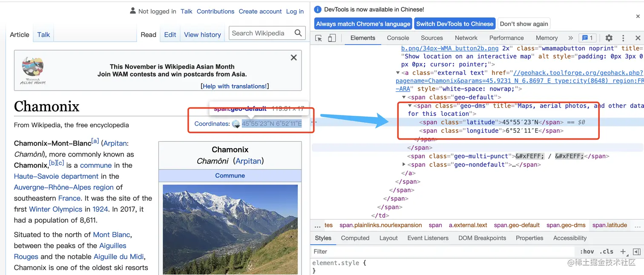
Task: Collapse the span geo-default node
Action: tap(404, 97)
